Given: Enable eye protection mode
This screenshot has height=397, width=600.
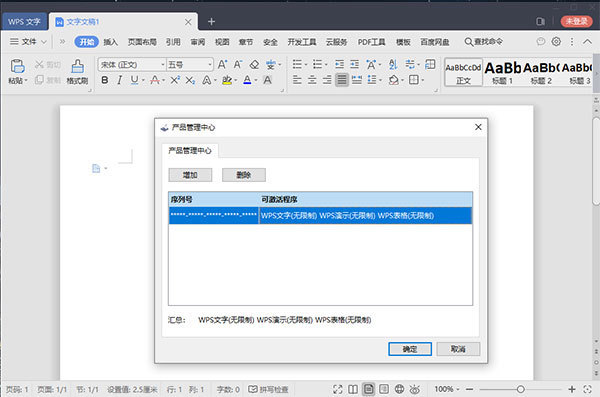Looking at the screenshot, I should (x=415, y=389).
